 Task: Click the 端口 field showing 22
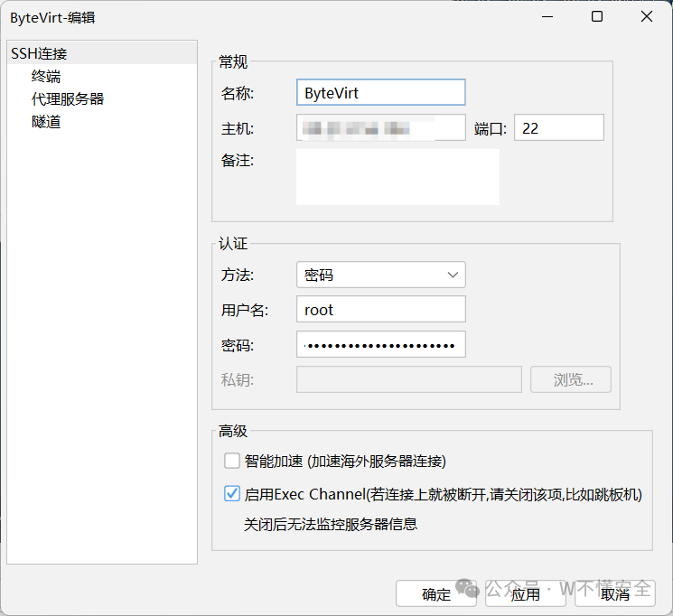(x=559, y=127)
